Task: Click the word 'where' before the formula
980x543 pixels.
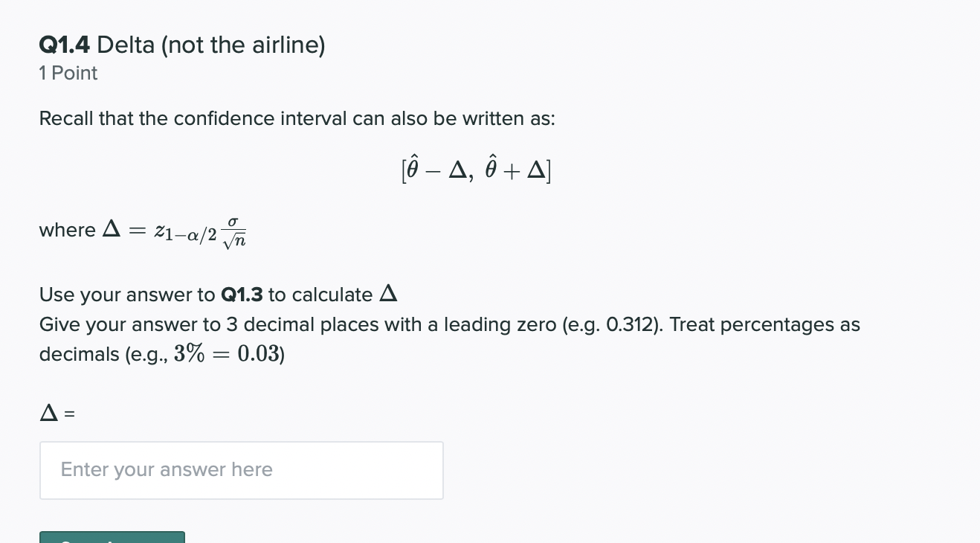Action: 67,231
